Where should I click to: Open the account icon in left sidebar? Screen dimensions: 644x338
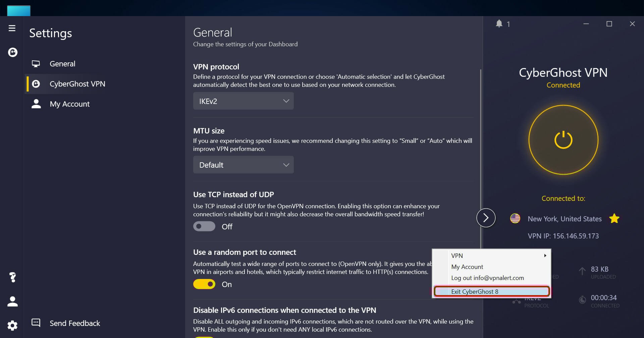pos(13,301)
